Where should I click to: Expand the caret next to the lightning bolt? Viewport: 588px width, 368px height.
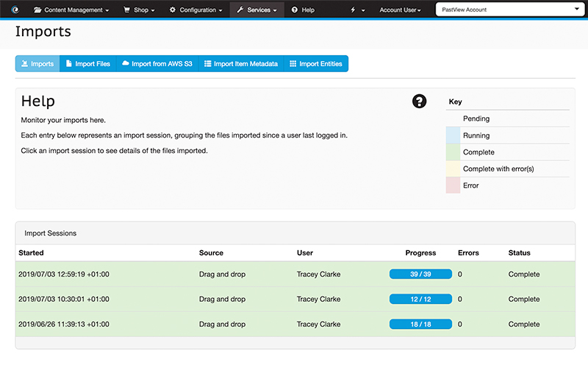(x=363, y=10)
